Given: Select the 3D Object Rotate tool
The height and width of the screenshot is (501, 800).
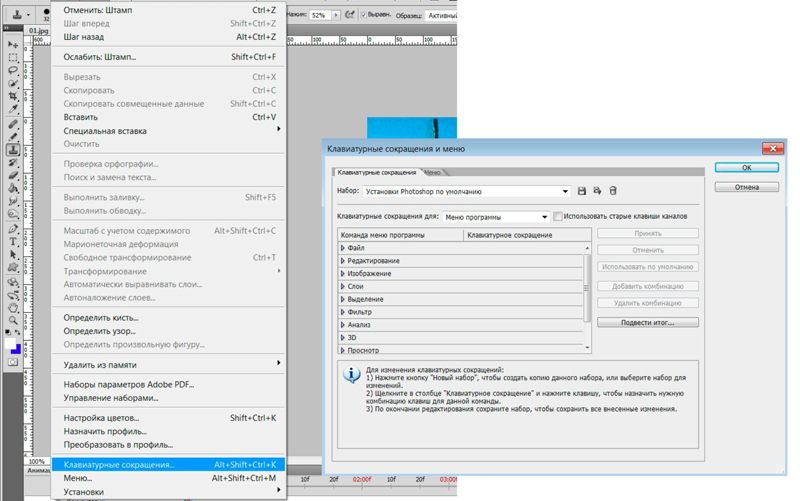Looking at the screenshot, I should tap(13, 282).
